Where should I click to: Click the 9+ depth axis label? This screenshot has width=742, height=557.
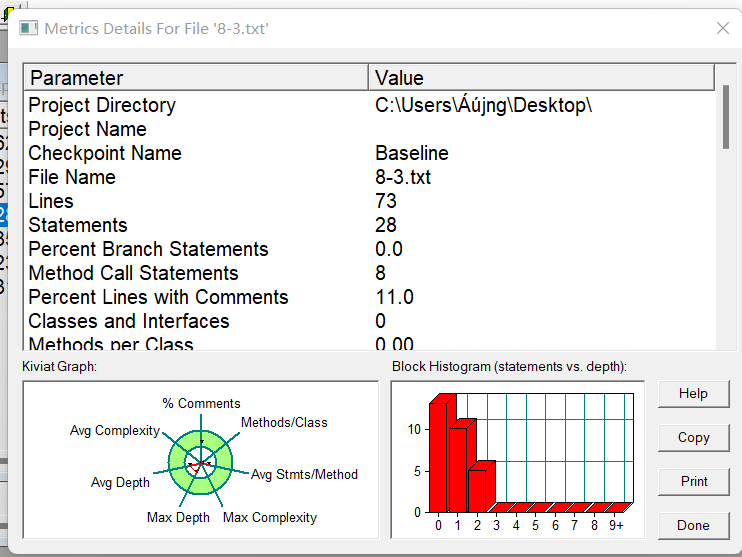tap(616, 526)
